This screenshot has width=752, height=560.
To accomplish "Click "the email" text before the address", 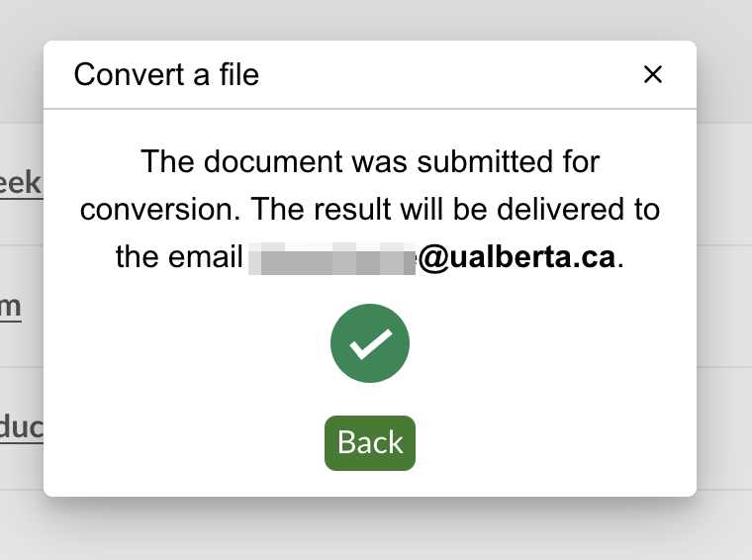I will pyautogui.click(x=178, y=258).
